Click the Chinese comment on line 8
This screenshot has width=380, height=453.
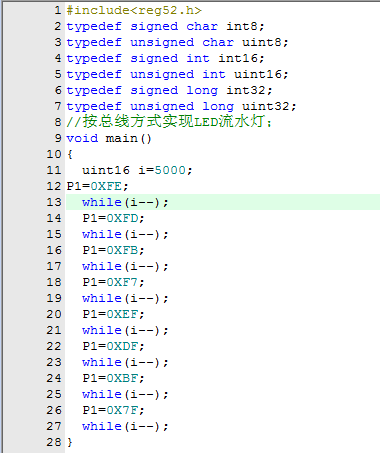click(169, 122)
